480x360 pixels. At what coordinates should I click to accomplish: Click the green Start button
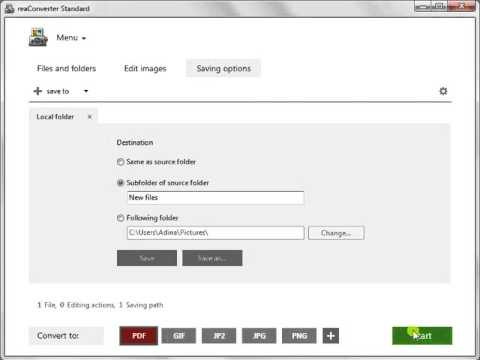coord(422,336)
